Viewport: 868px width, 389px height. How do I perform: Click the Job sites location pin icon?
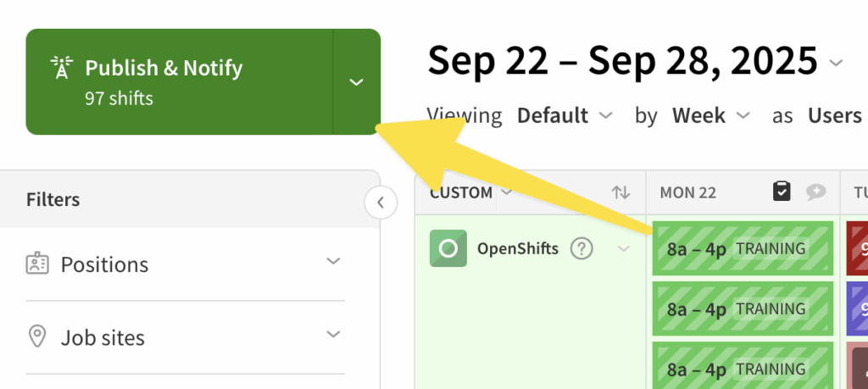click(x=37, y=337)
